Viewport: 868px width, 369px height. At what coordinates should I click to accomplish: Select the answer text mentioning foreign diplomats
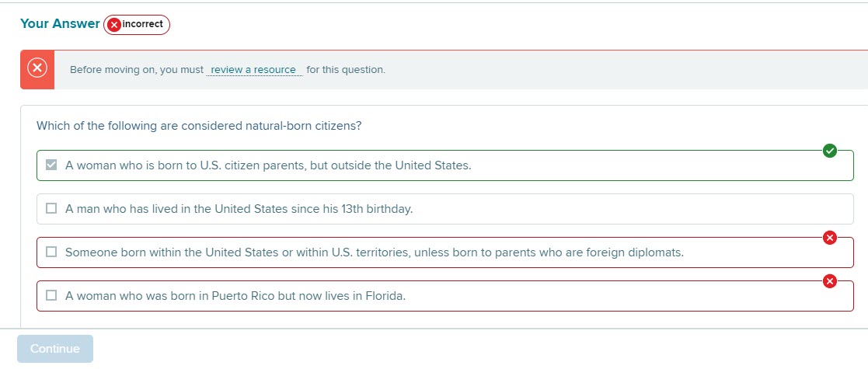(375, 252)
